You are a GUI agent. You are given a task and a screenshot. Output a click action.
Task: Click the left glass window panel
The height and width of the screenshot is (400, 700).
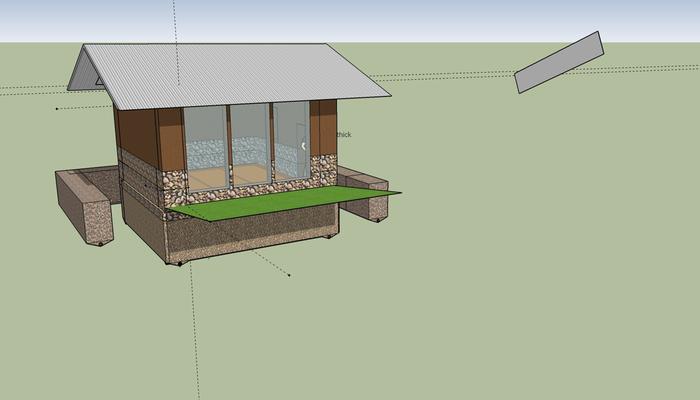pos(205,140)
